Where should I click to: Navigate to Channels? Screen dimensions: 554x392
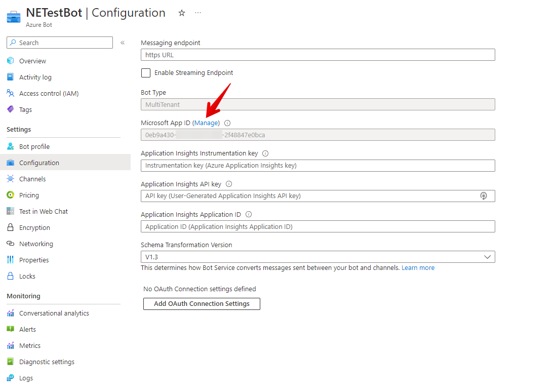pos(32,179)
